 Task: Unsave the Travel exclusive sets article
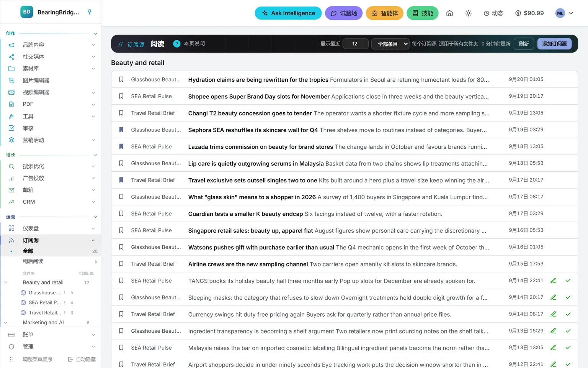(x=121, y=180)
